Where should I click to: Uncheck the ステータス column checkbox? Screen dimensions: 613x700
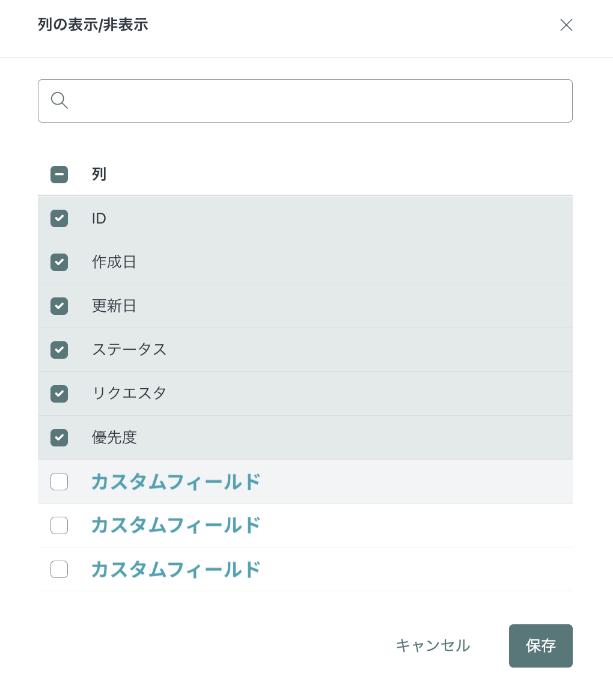59,350
